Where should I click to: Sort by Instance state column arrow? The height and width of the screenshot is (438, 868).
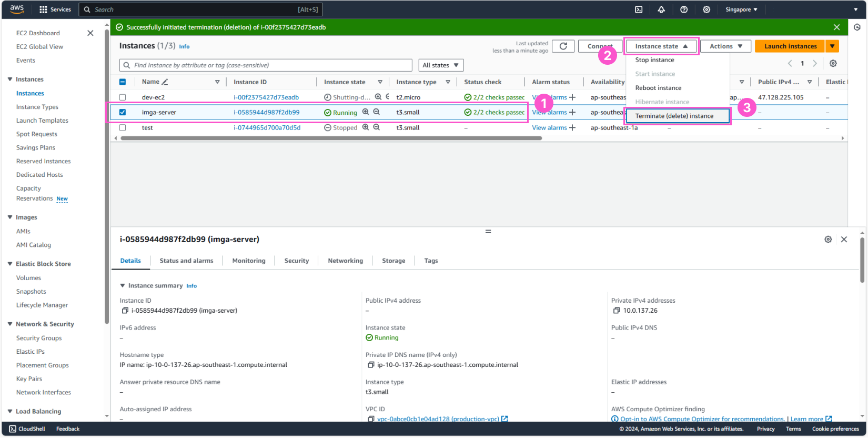pyautogui.click(x=380, y=82)
